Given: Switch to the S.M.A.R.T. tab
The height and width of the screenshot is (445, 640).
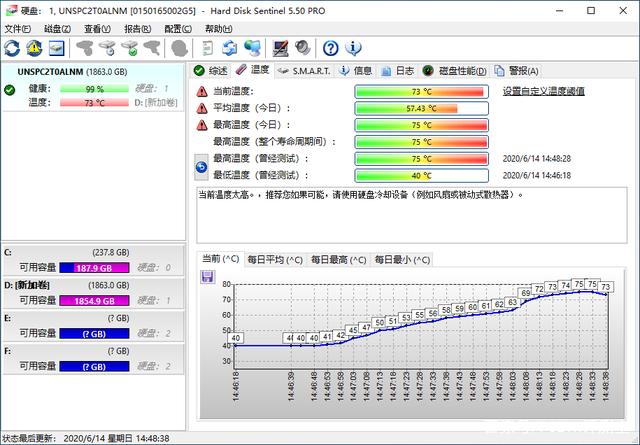Looking at the screenshot, I should click(x=304, y=71).
